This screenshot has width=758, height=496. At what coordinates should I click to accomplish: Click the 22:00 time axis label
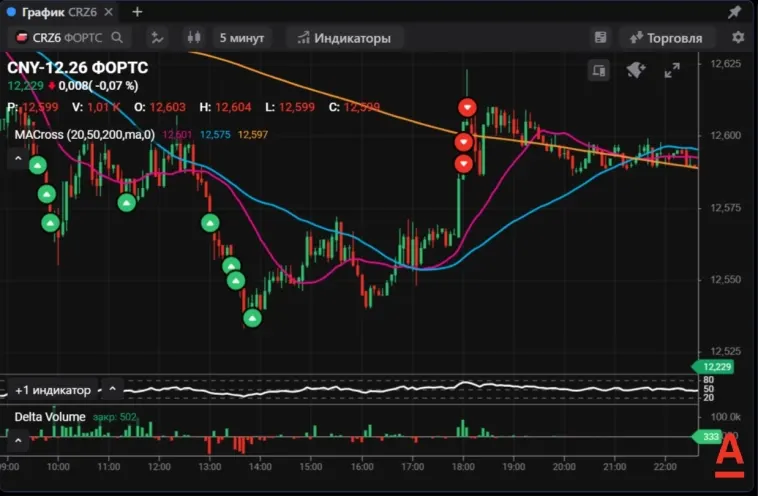click(x=665, y=467)
